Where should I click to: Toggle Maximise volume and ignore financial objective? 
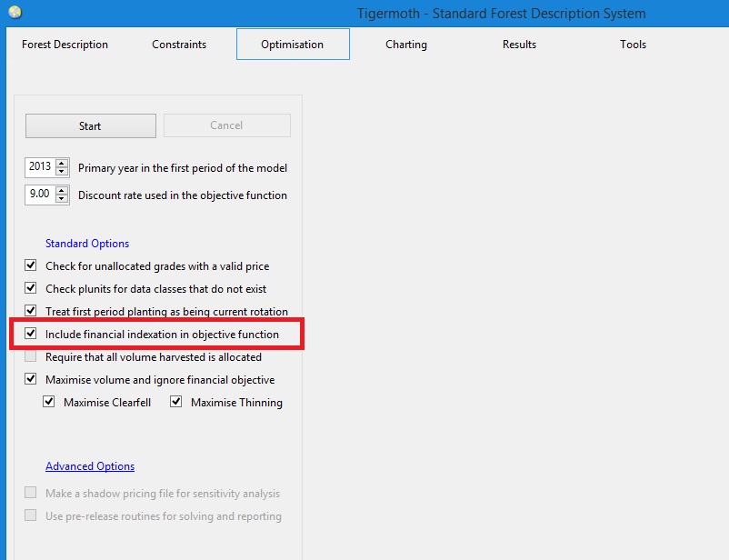coord(31,378)
